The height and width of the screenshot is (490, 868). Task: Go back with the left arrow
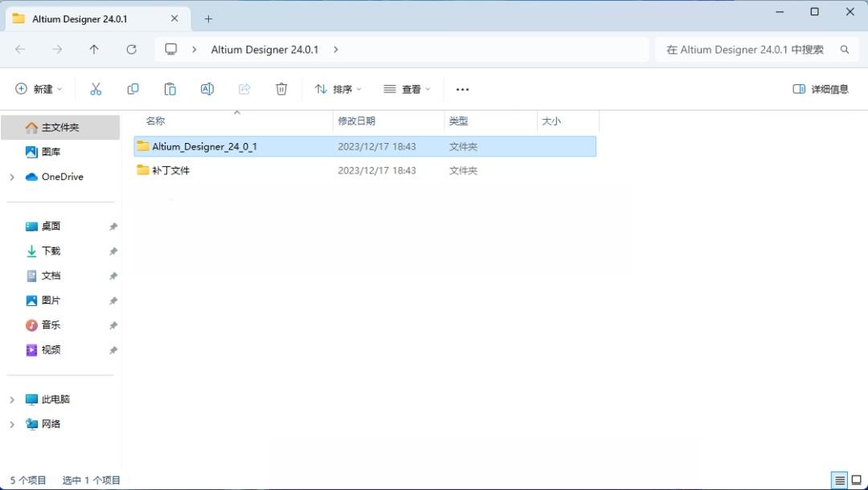(20, 49)
